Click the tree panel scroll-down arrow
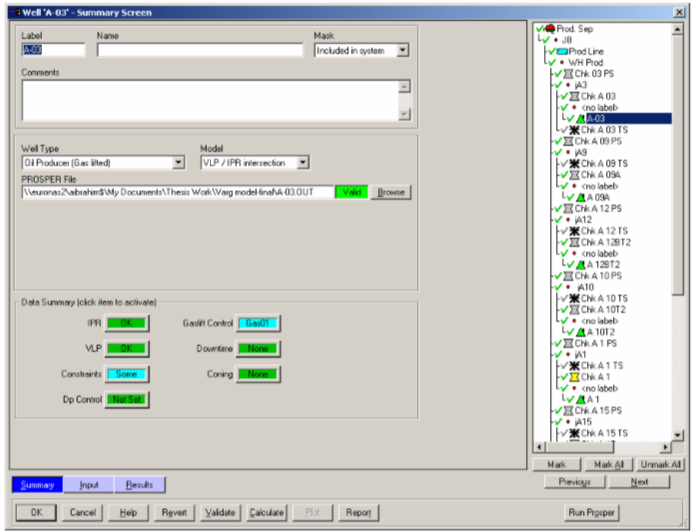The height and width of the screenshot is (532, 694). (x=677, y=436)
